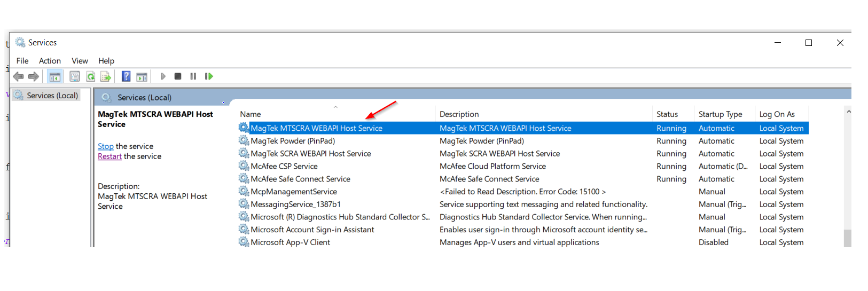Click the Refresh toolbar icon
868x291 pixels.
point(91,76)
